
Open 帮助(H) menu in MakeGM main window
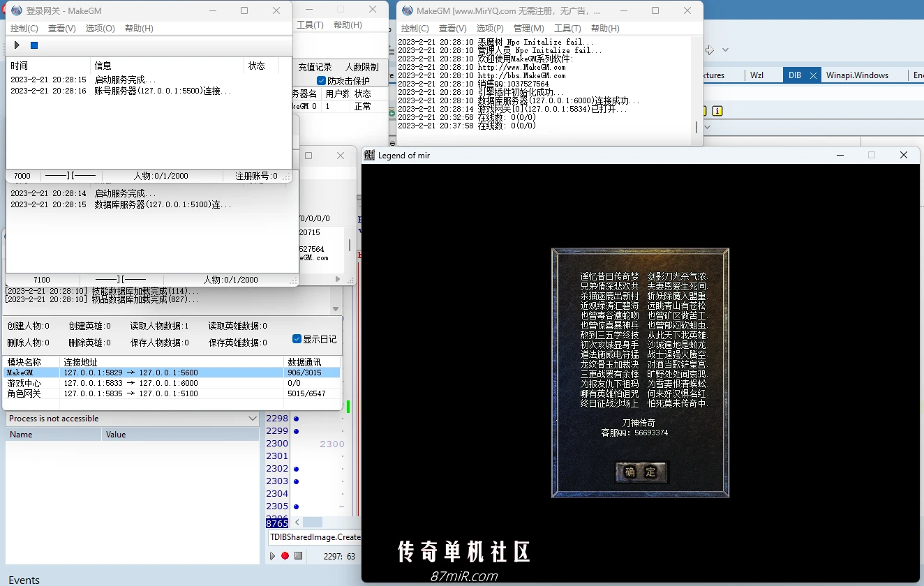pyautogui.click(x=605, y=29)
